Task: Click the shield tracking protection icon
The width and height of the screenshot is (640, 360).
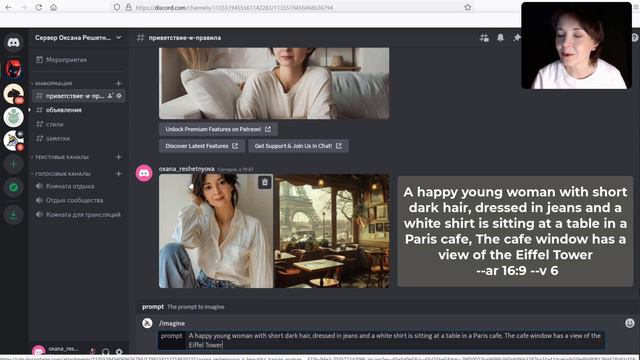Action: coord(117,7)
